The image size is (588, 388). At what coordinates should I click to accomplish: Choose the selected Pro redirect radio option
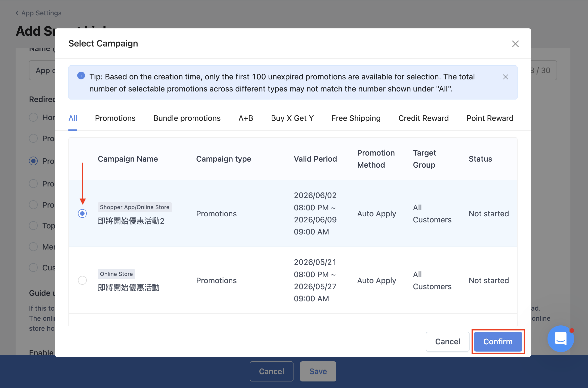[33, 161]
